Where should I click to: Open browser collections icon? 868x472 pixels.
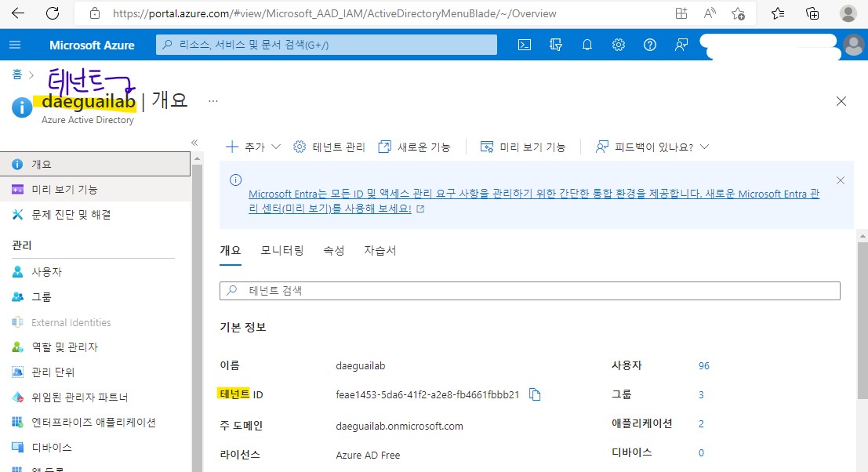[812, 14]
